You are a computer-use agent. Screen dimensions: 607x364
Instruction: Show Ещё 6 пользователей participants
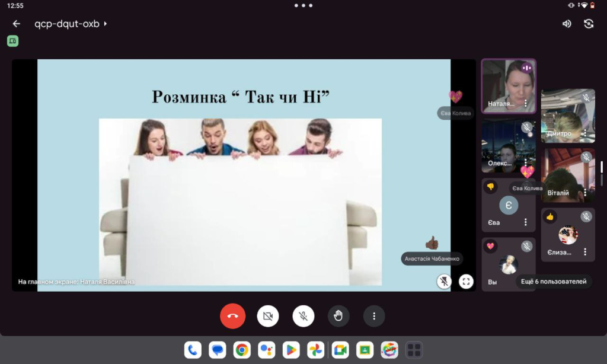tap(554, 282)
